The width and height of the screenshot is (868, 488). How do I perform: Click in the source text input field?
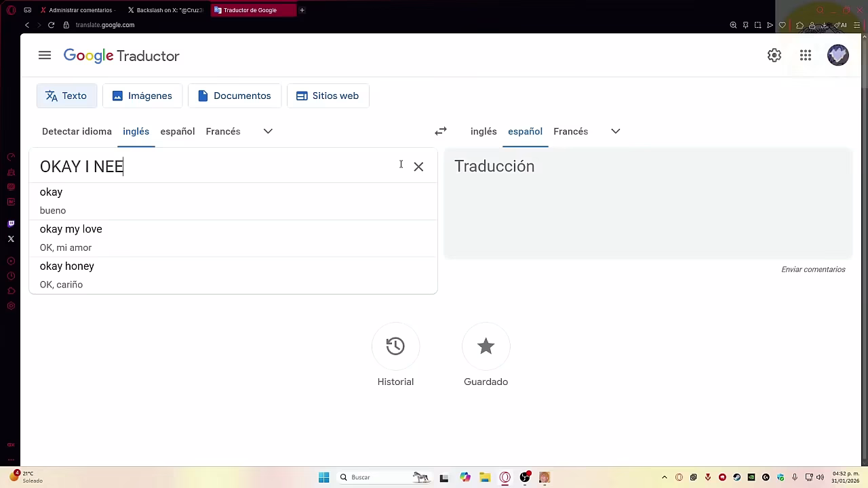[237, 167]
